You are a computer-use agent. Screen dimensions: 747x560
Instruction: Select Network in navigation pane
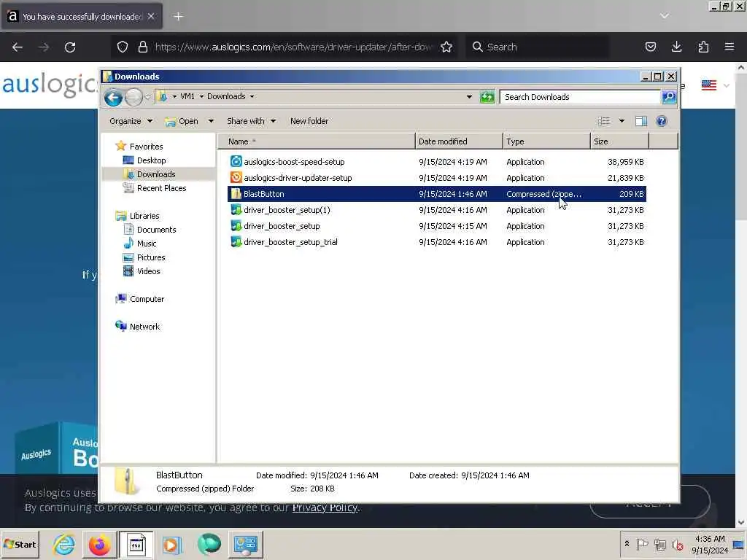click(x=144, y=327)
